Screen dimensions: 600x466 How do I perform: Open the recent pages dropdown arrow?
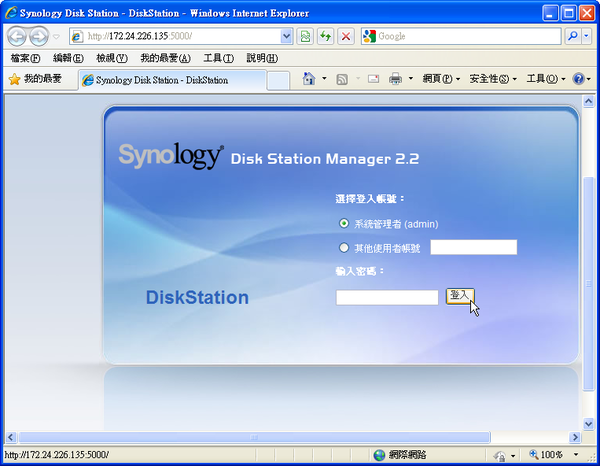(x=56, y=37)
